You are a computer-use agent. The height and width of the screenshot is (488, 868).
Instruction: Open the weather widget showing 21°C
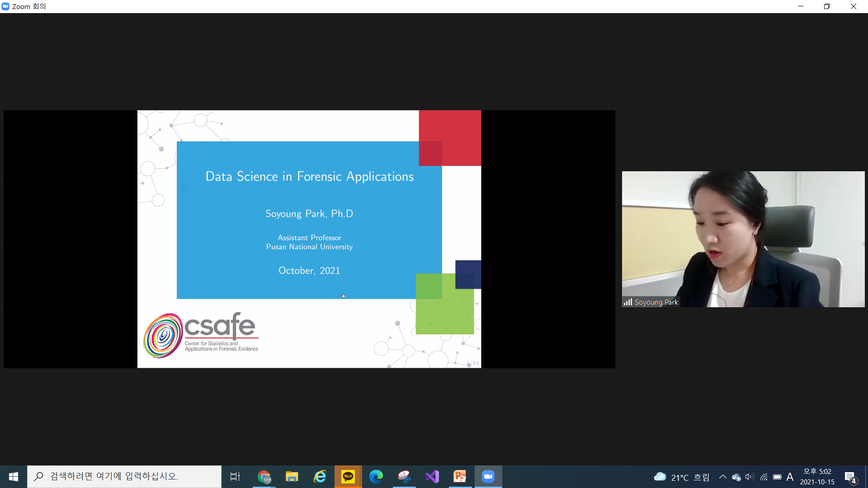coord(682,477)
